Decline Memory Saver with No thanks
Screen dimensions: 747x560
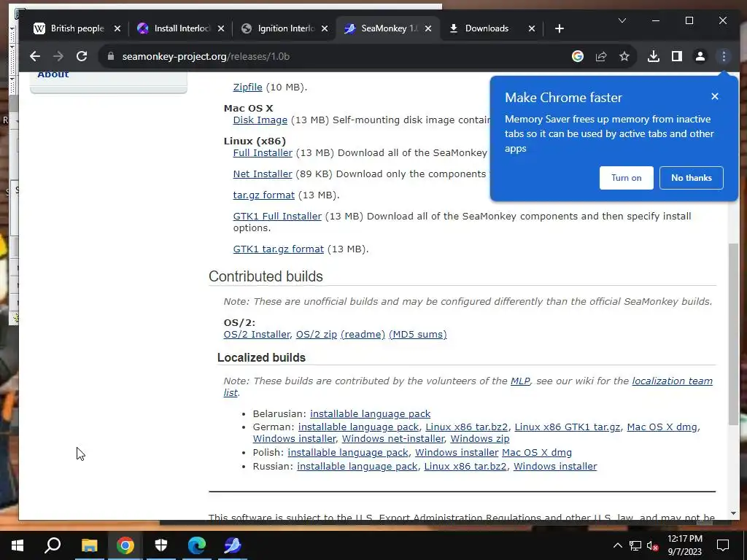pos(692,178)
